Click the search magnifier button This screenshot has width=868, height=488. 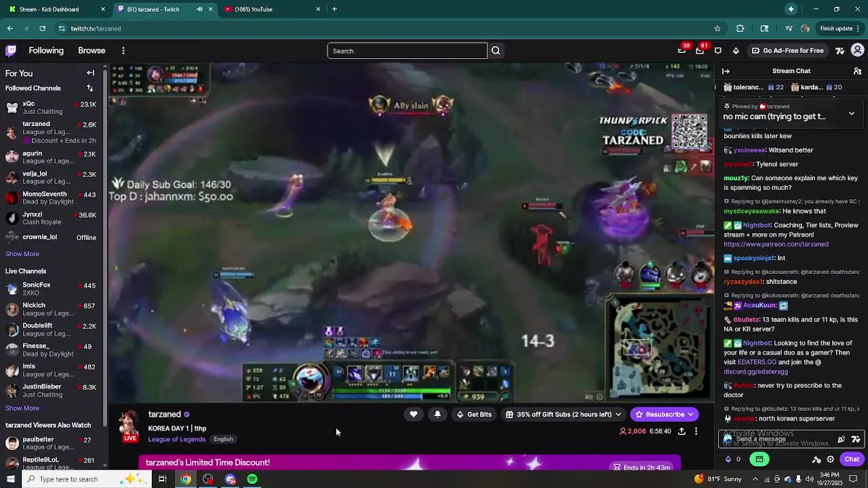coord(496,51)
